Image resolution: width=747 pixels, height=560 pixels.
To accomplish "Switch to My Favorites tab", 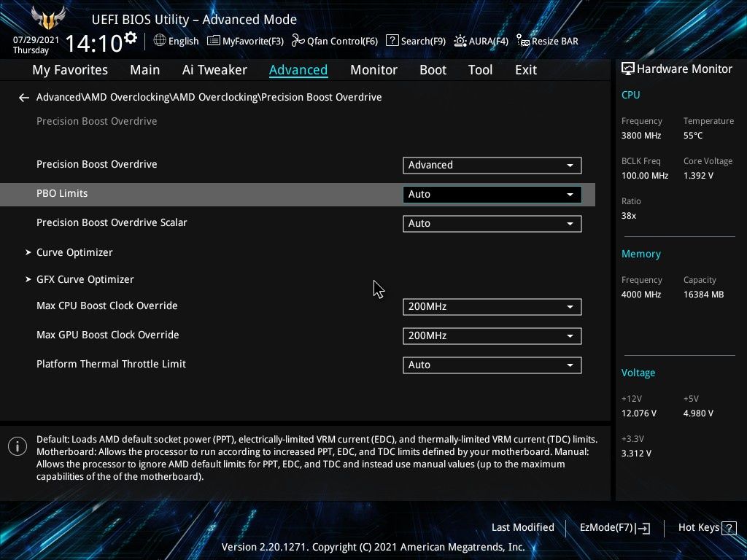I will (70, 70).
